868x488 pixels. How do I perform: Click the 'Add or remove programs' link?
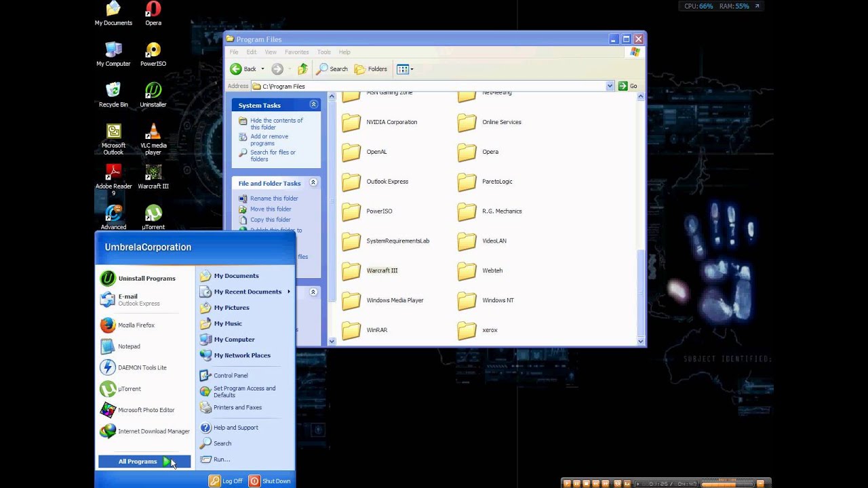click(x=269, y=140)
